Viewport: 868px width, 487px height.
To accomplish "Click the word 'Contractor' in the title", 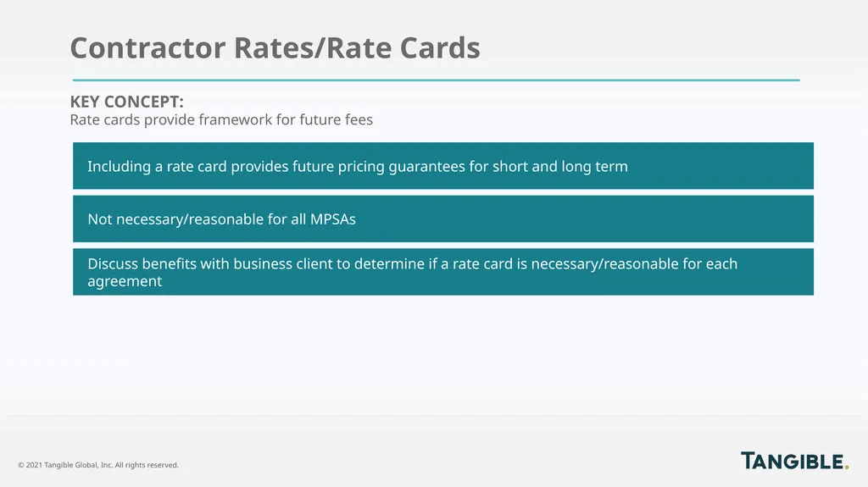I will [x=147, y=47].
